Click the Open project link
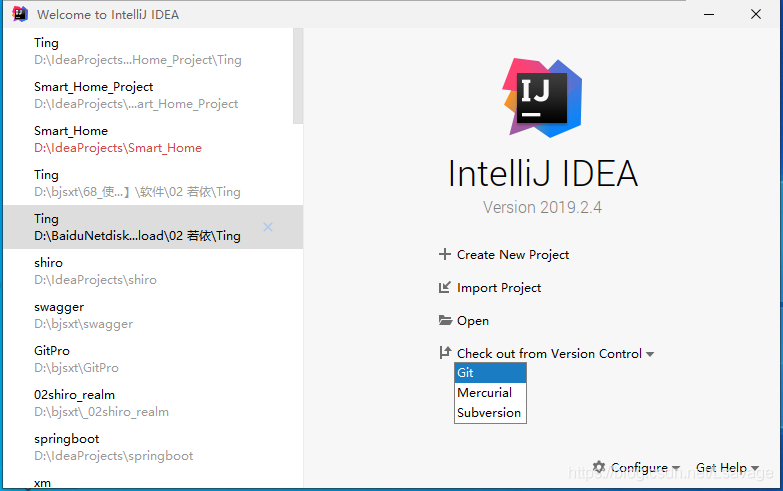The height and width of the screenshot is (491, 783). click(473, 321)
